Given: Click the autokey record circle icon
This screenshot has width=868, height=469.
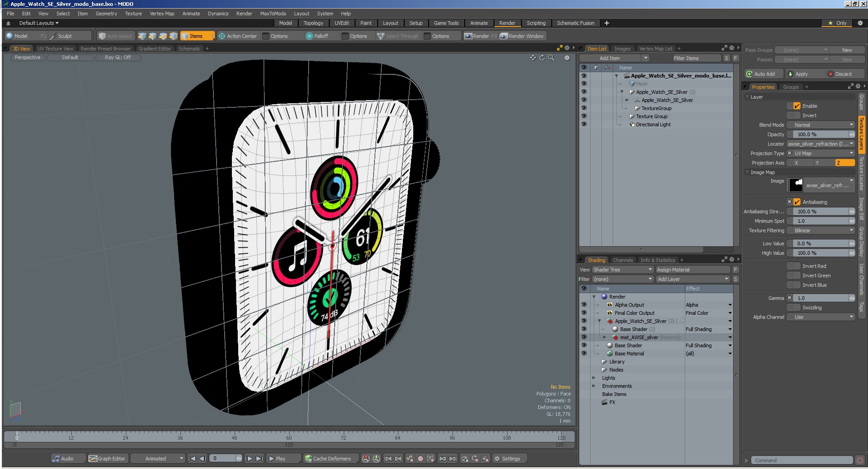Looking at the screenshot, I should click(x=420, y=459).
